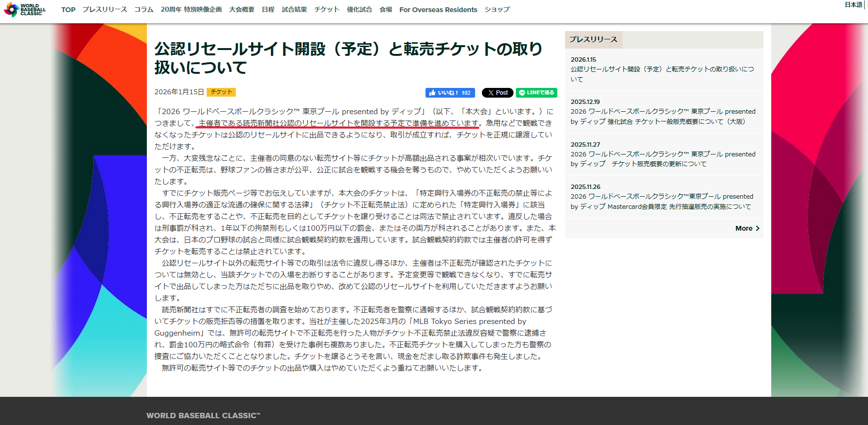Click the World Baseball Classic logo

point(25,10)
